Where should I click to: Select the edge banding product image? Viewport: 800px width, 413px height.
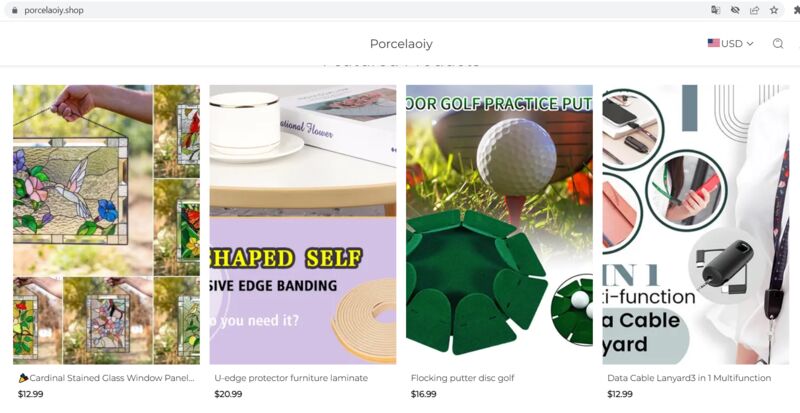[303, 224]
